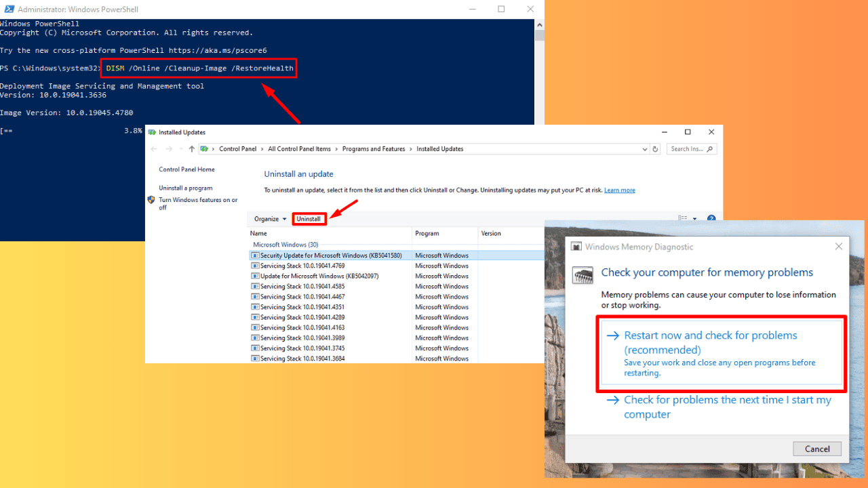Close the Windows Memory Diagnostic dialog
The width and height of the screenshot is (868, 488).
(x=839, y=247)
